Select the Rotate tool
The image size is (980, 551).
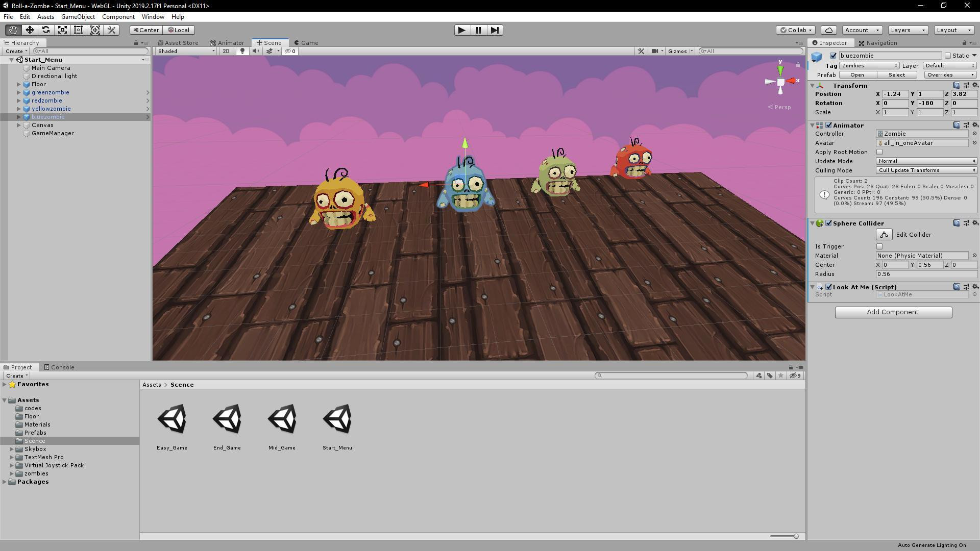(46, 30)
